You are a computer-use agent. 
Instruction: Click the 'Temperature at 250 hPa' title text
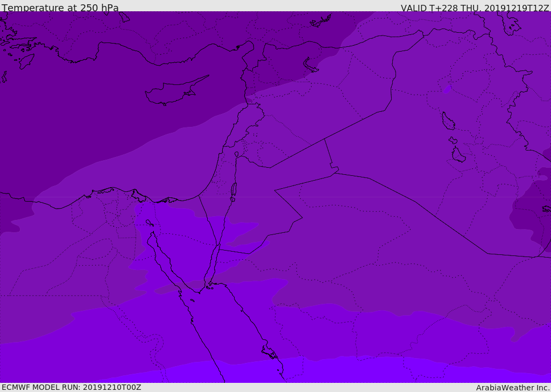tap(60, 8)
